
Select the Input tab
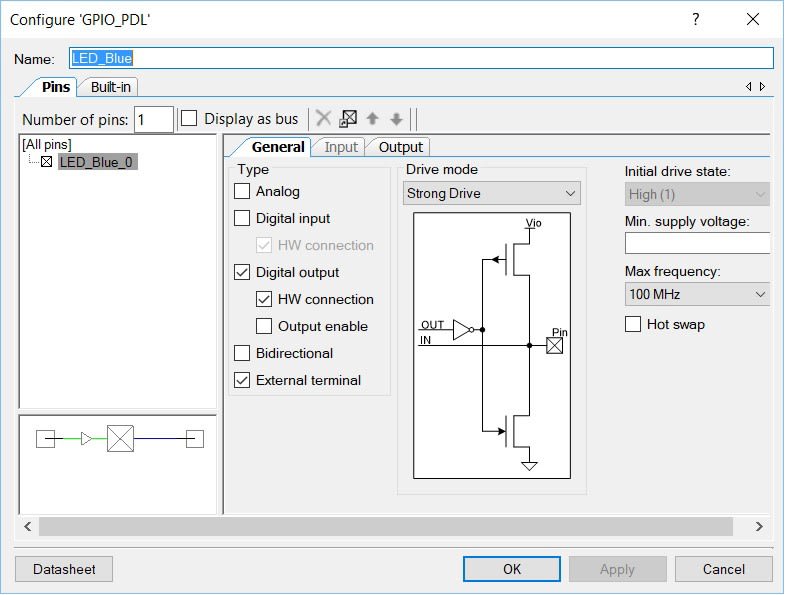pos(340,147)
